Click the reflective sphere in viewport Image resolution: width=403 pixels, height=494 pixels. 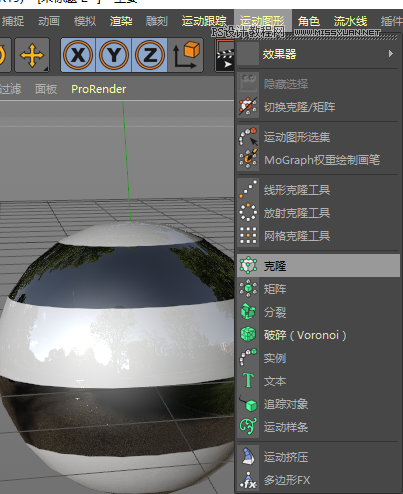[x=117, y=357]
